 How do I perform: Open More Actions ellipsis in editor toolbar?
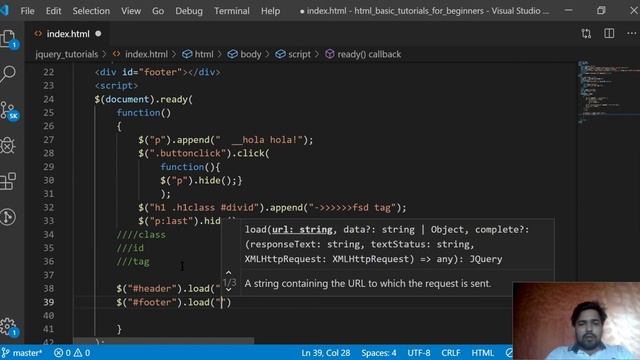pos(631,33)
